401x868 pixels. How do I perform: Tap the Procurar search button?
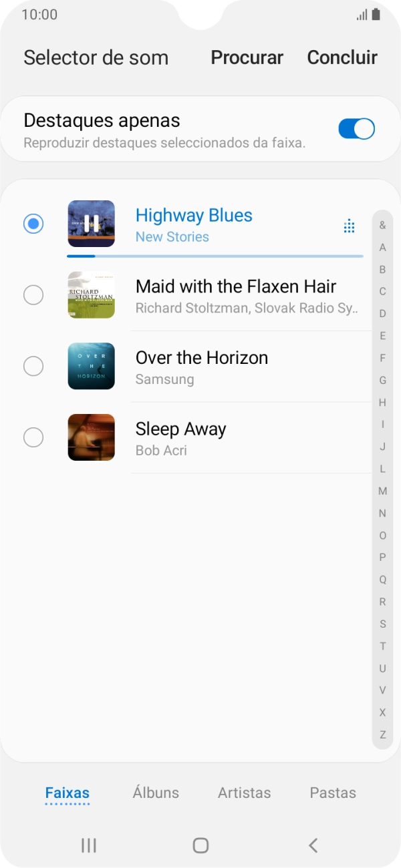(247, 57)
